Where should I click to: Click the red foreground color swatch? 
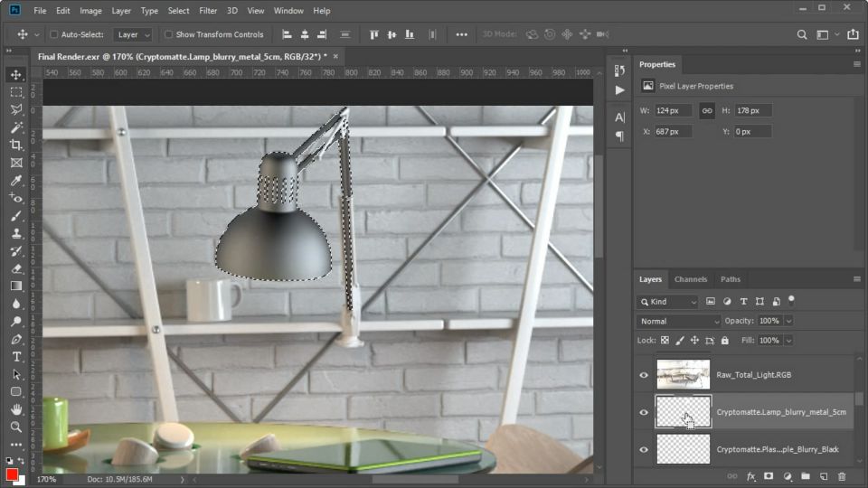12,474
